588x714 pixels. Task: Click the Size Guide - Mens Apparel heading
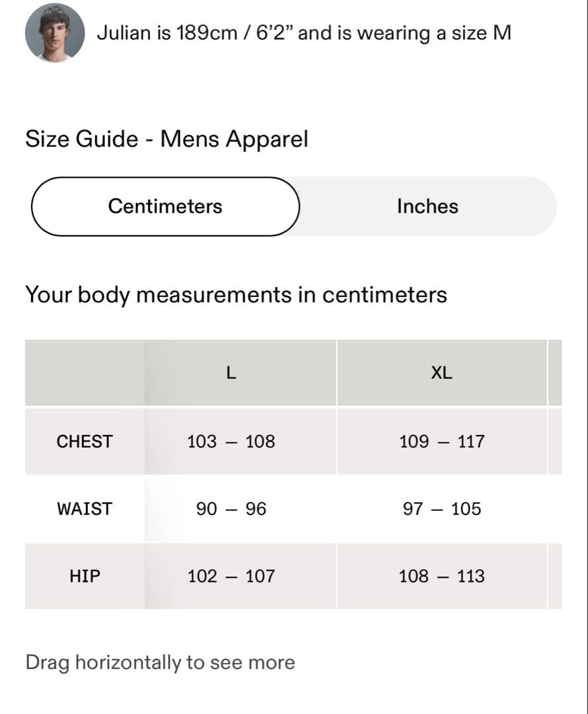point(166,139)
